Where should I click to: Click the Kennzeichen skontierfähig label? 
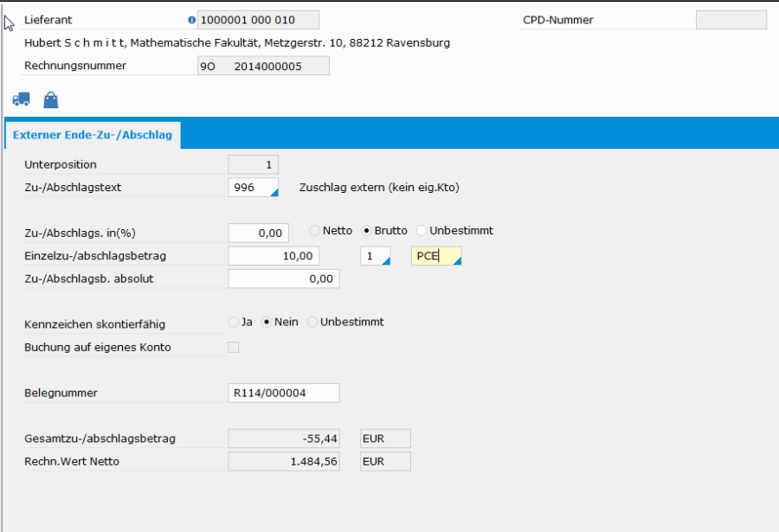(94, 324)
